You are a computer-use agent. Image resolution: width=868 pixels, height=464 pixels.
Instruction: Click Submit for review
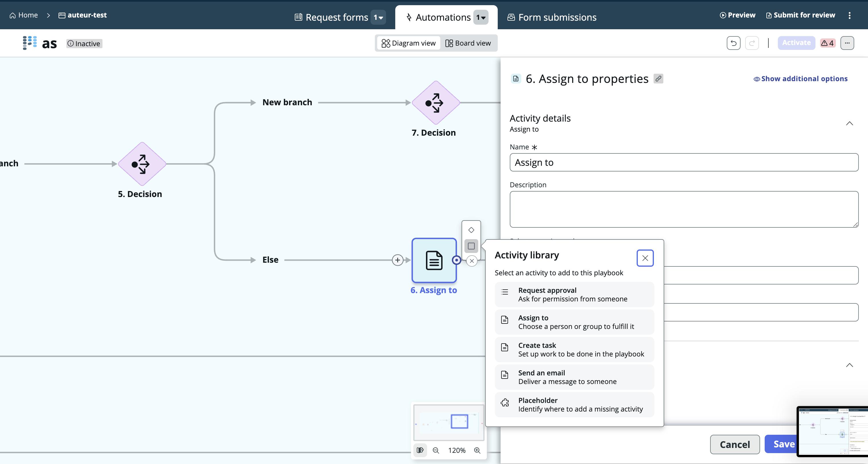[801, 15]
